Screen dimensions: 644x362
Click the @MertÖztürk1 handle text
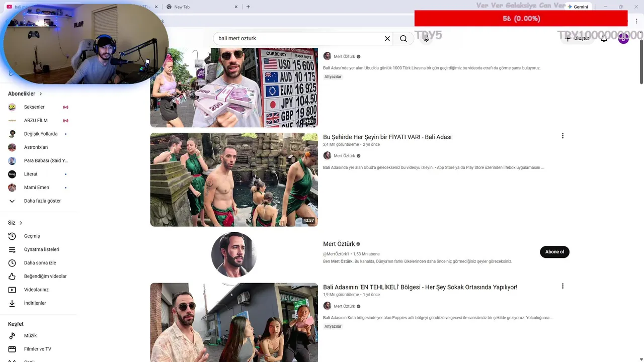point(336,254)
